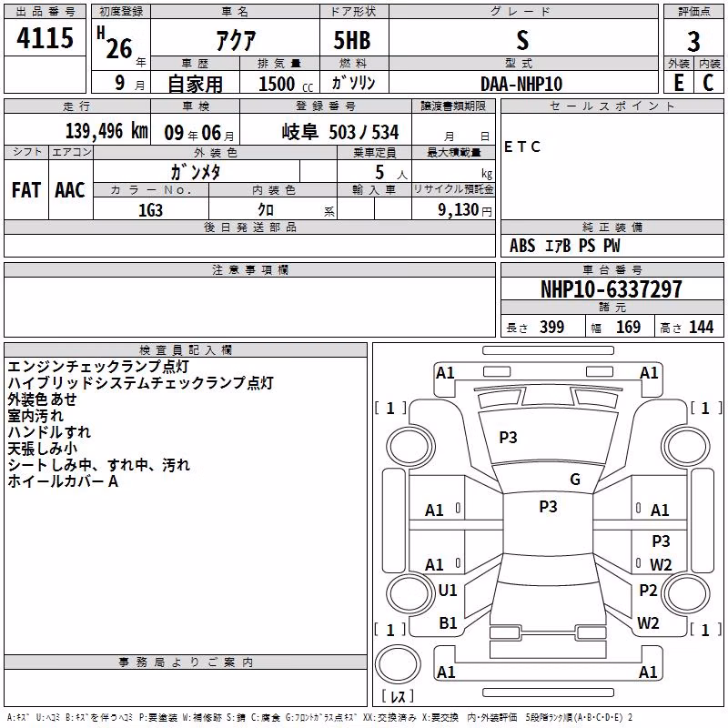Click the P3 mark on the hood
728x728 pixels.
508,438
